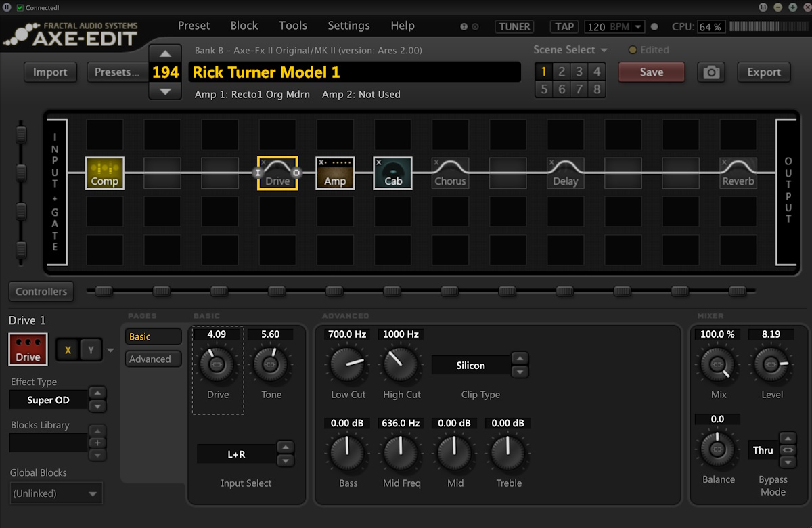Select the Comp block in the grid

104,173
